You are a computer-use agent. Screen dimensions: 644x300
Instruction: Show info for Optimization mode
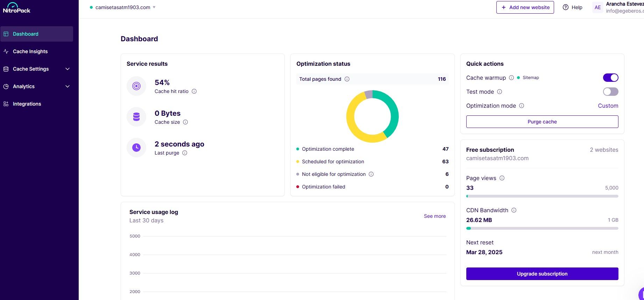click(x=522, y=106)
